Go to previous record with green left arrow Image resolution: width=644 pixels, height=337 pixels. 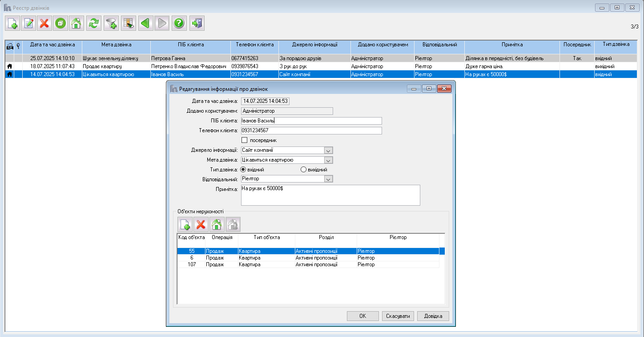pyautogui.click(x=145, y=23)
